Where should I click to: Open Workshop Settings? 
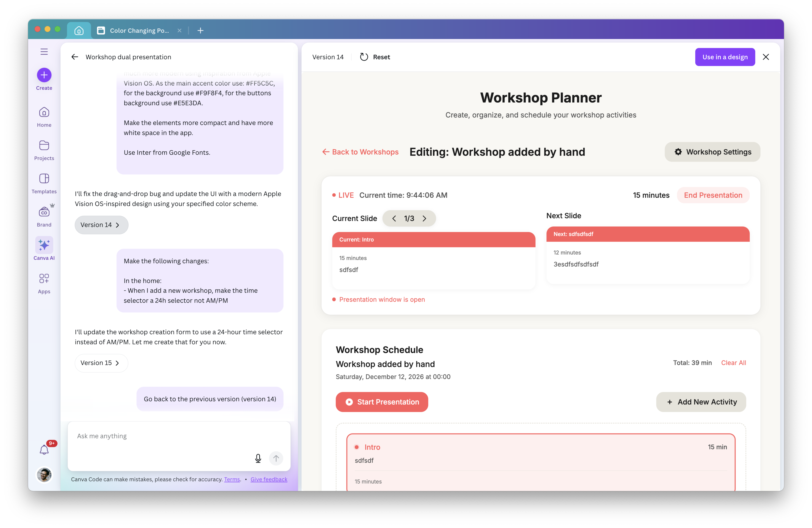coord(712,152)
